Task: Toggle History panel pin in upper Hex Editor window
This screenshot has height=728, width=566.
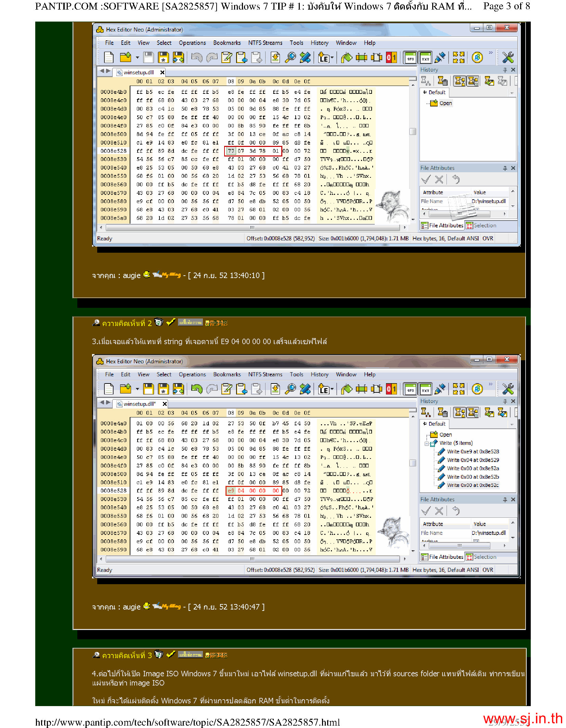Action: (x=505, y=70)
